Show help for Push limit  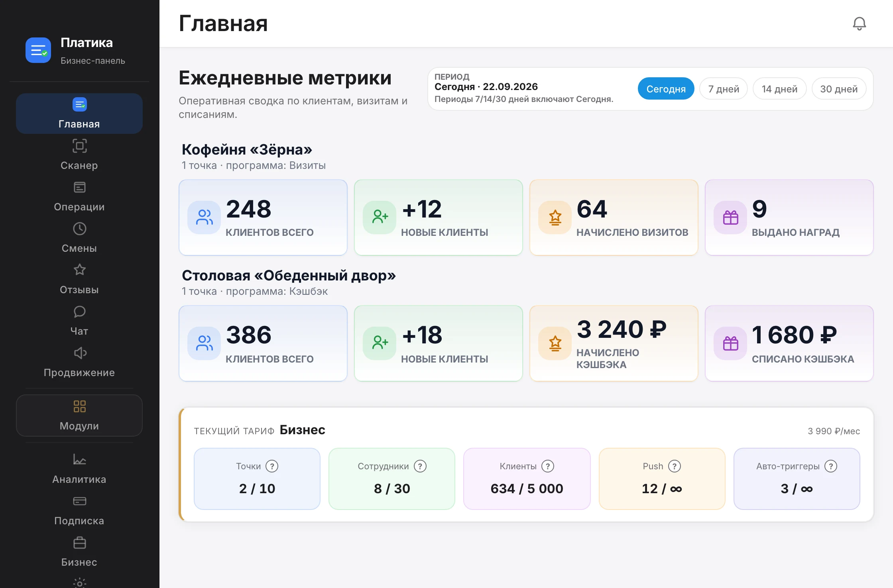675,466
